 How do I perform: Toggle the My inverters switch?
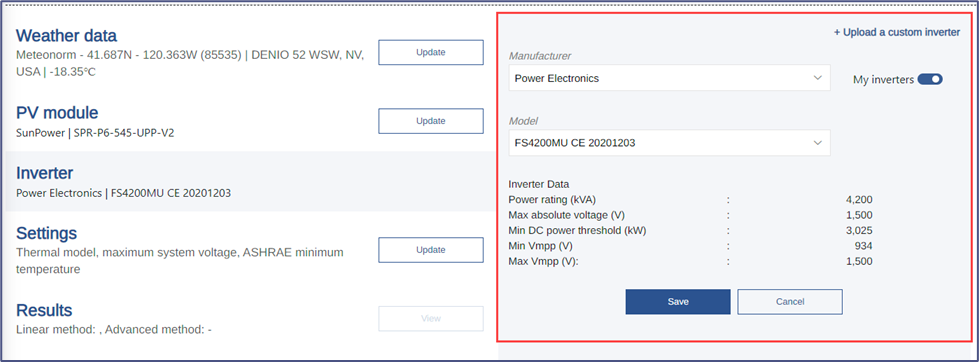pyautogui.click(x=930, y=79)
